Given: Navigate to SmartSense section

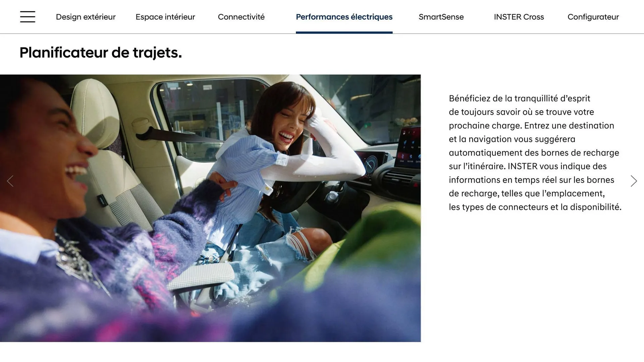Looking at the screenshot, I should tap(441, 17).
